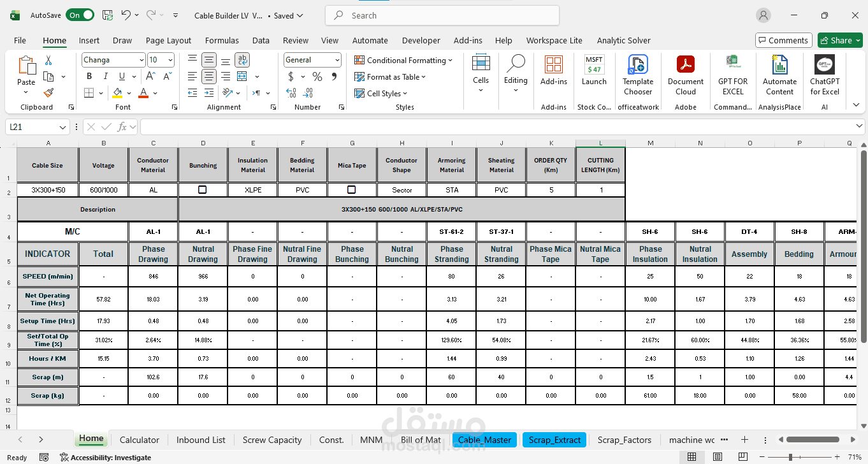Screen dimensions: 868x464
Task: Click the Align Right icon
Action: click(225, 76)
